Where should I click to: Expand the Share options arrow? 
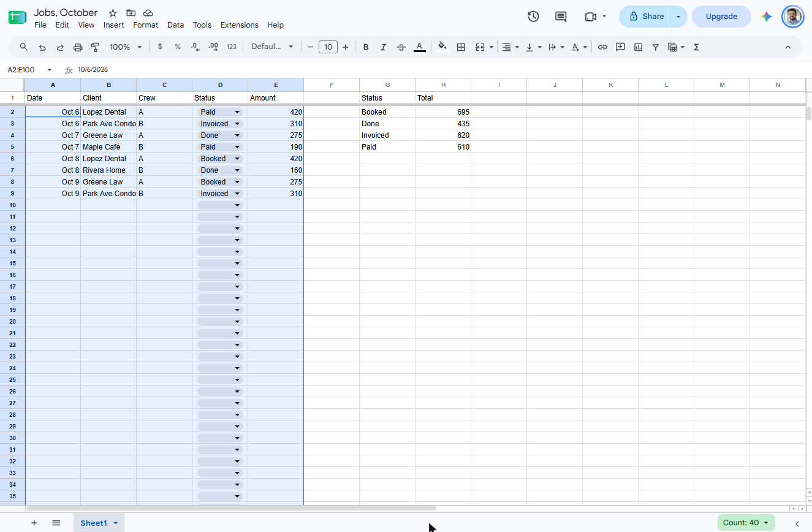point(678,17)
